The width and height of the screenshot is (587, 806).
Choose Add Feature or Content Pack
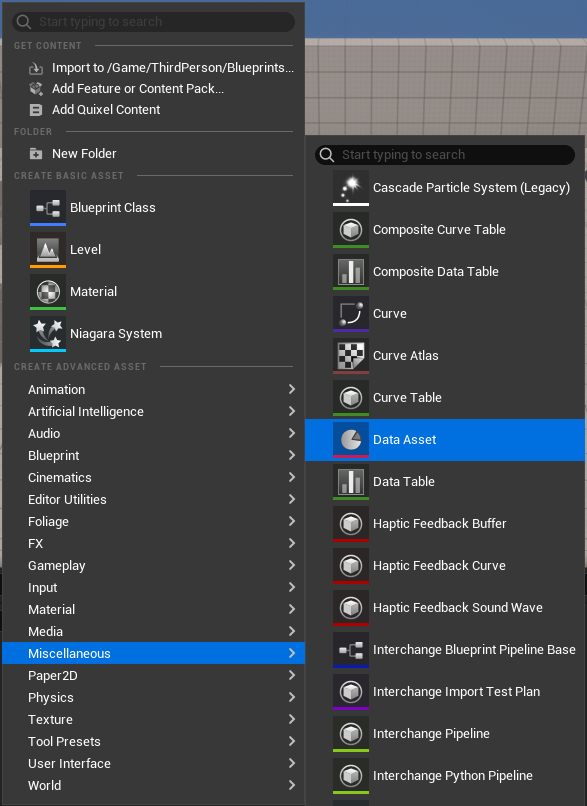pos(153,89)
